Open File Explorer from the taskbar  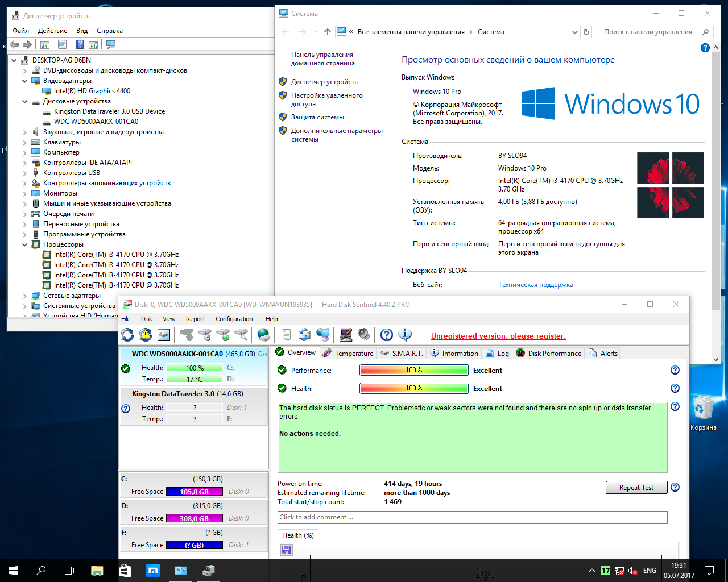97,571
